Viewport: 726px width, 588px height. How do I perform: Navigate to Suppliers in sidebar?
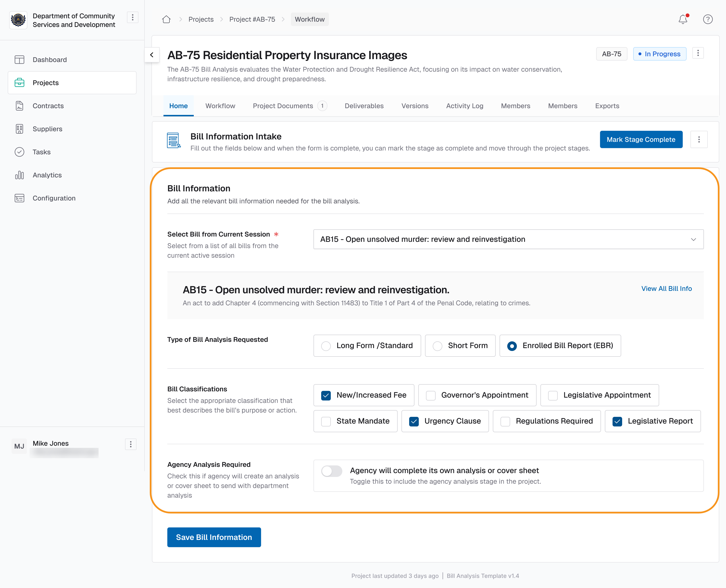[47, 129]
